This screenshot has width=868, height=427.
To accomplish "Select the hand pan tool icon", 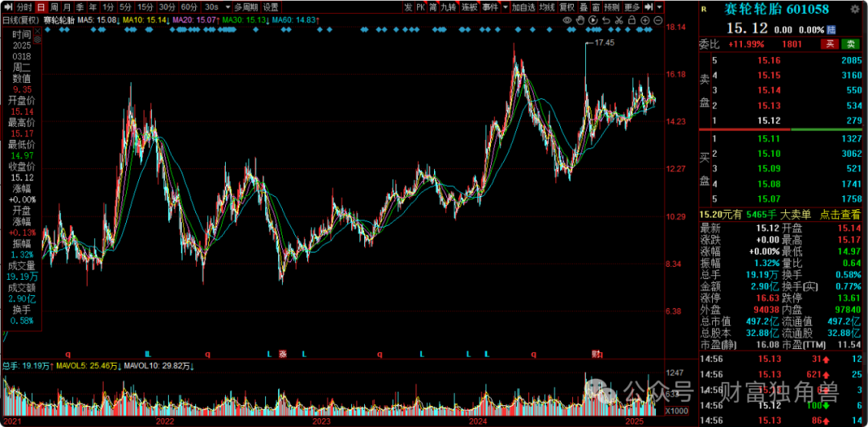I will pos(580,20).
